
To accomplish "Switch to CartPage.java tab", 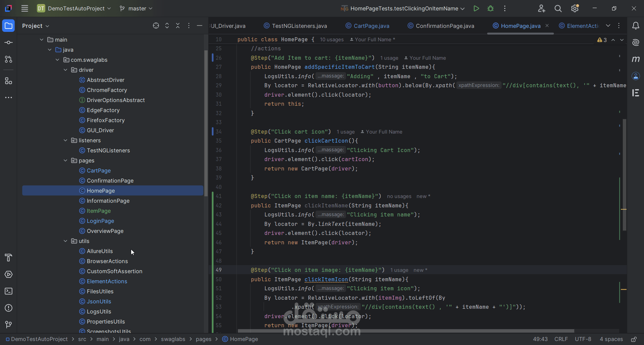I will tap(368, 26).
